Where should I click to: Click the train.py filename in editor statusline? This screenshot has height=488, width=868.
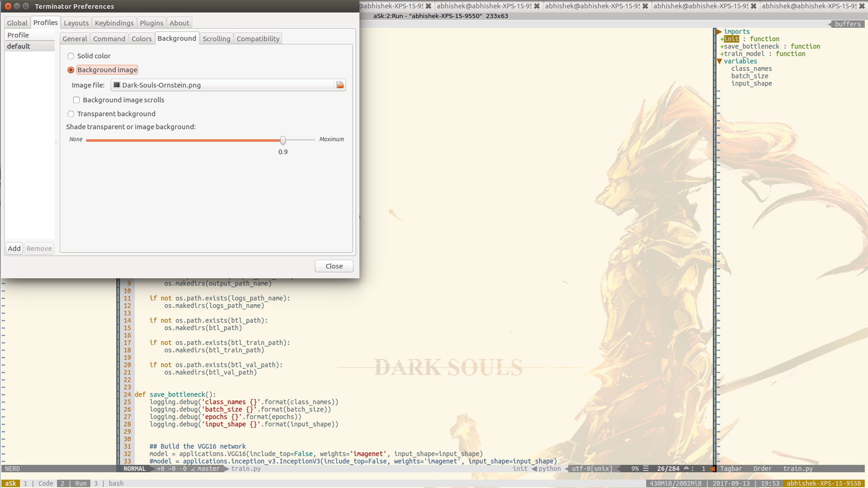tap(246, 469)
